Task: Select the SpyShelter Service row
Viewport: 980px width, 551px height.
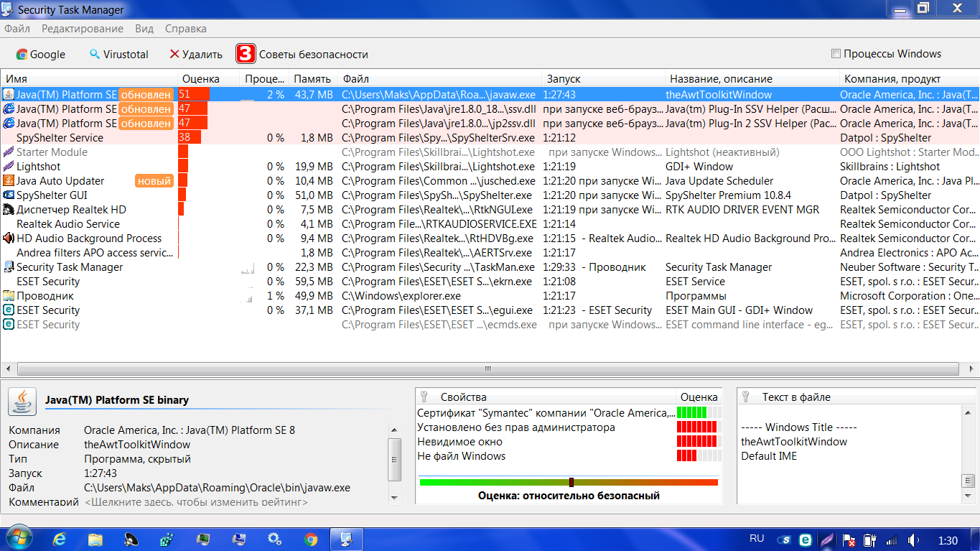Action: (490, 137)
